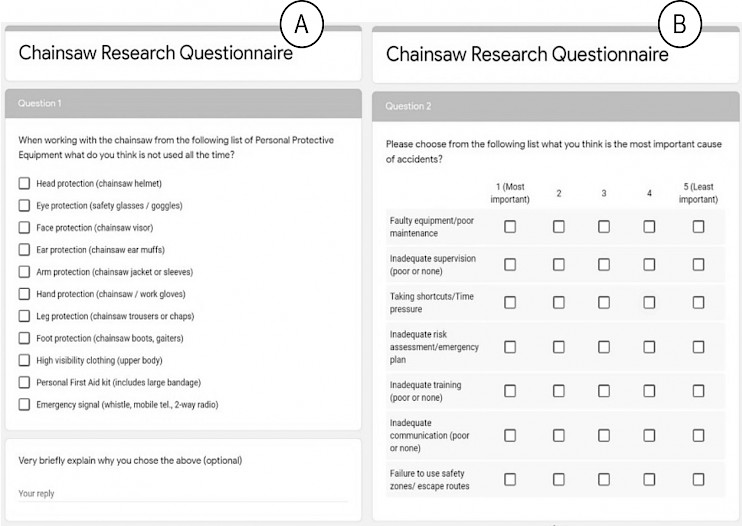The image size is (742, 526).
Task: Check Foot protection (chainsaw boots, gaiters)
Action: pos(24,338)
